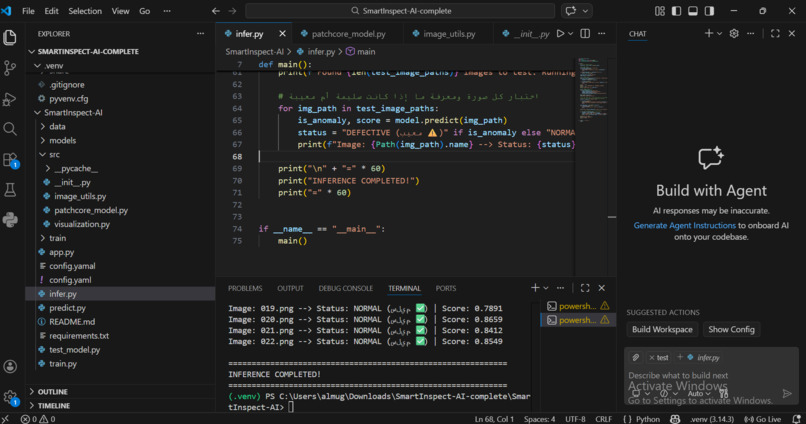Maximize the chat panel
The width and height of the screenshot is (806, 424).
(775, 33)
